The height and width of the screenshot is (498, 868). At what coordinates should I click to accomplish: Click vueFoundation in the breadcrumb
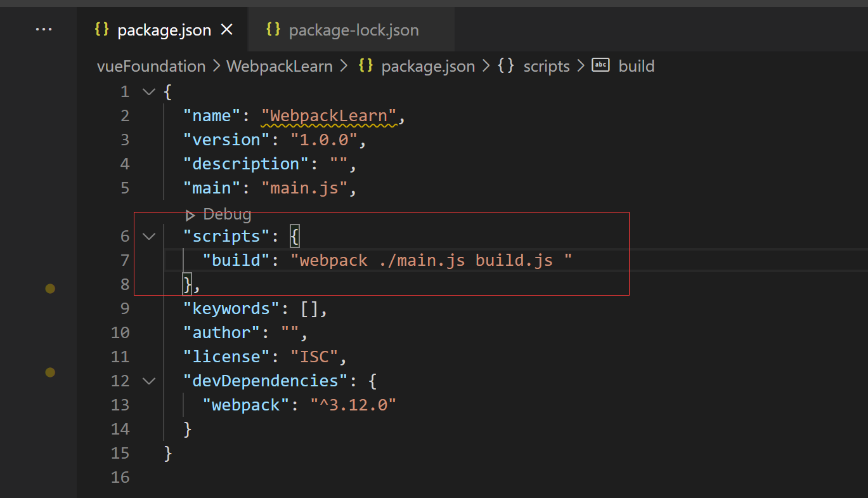tap(151, 67)
